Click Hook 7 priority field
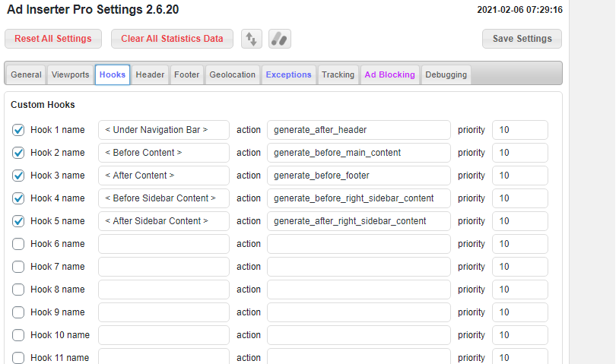616x364 pixels. pyautogui.click(x=520, y=267)
